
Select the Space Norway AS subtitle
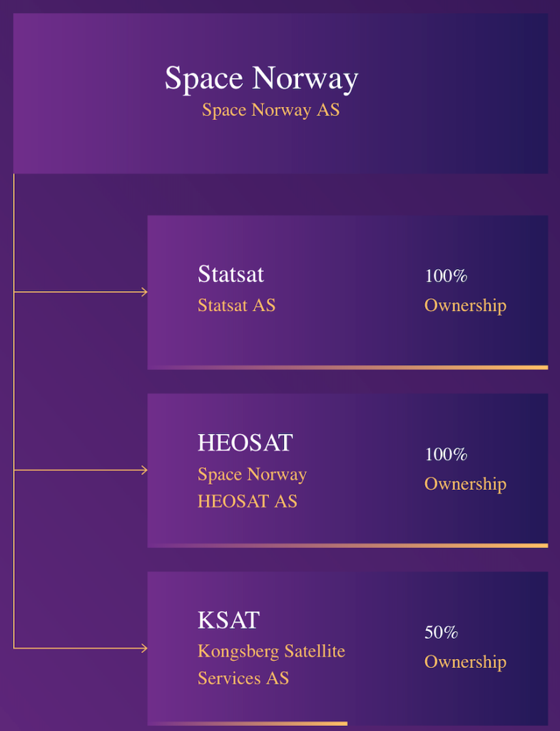(270, 111)
